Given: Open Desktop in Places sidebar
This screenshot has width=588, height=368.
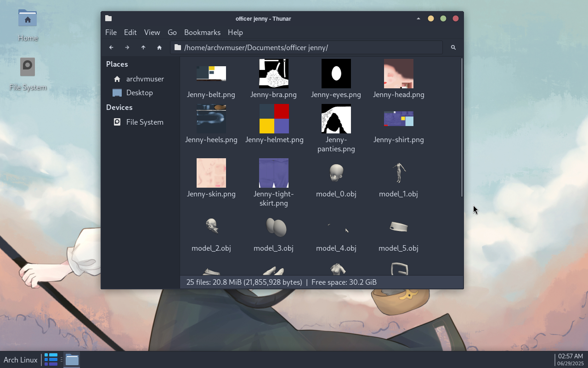Looking at the screenshot, I should [x=140, y=92].
